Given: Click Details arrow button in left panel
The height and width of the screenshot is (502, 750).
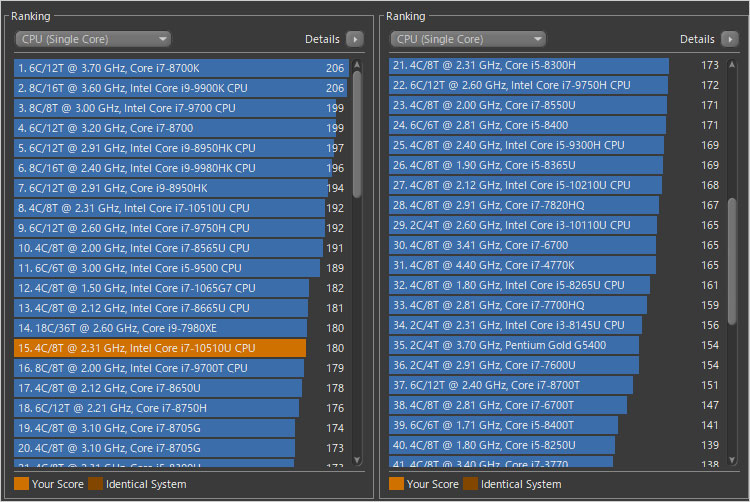Looking at the screenshot, I should [x=355, y=39].
